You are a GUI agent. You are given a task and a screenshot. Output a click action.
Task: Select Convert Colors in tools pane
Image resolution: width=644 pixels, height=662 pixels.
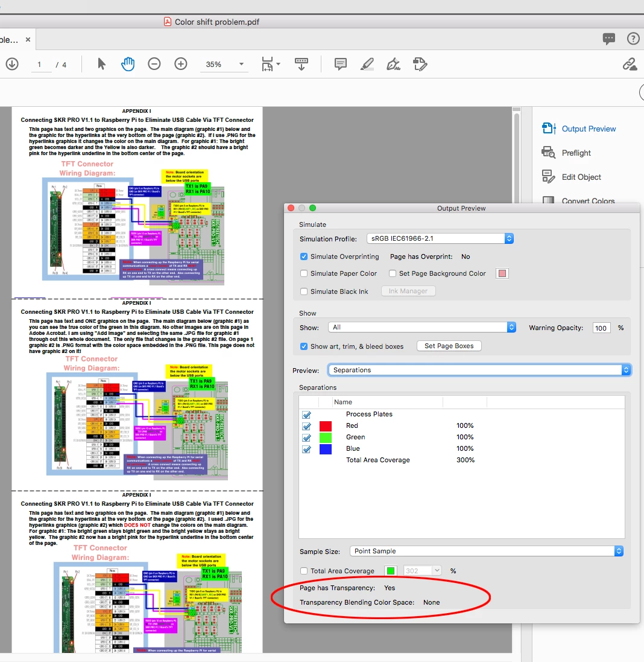click(588, 200)
